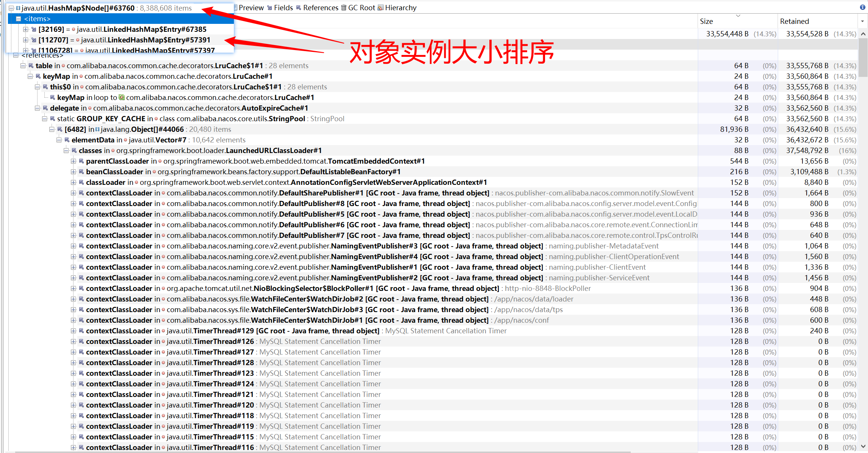The width and height of the screenshot is (868, 453).
Task: Sort by the Size column header
Action: (706, 21)
